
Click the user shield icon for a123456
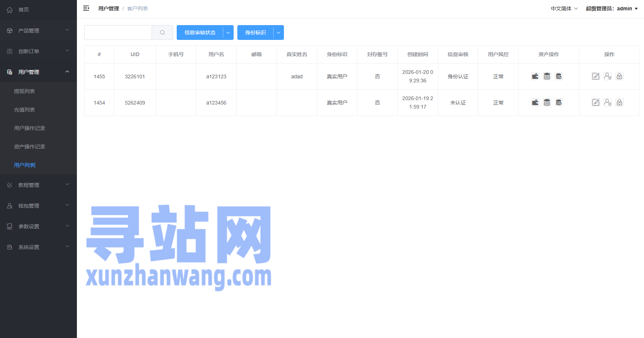[x=607, y=103]
